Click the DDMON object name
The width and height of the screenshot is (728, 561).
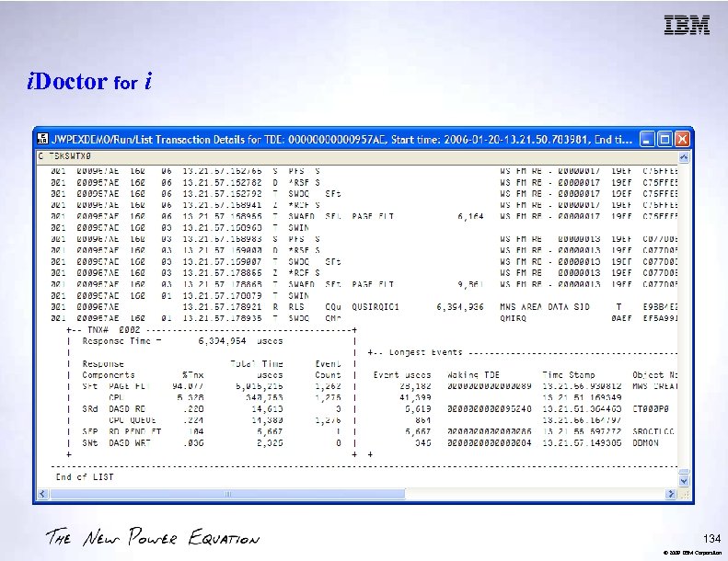click(x=645, y=442)
